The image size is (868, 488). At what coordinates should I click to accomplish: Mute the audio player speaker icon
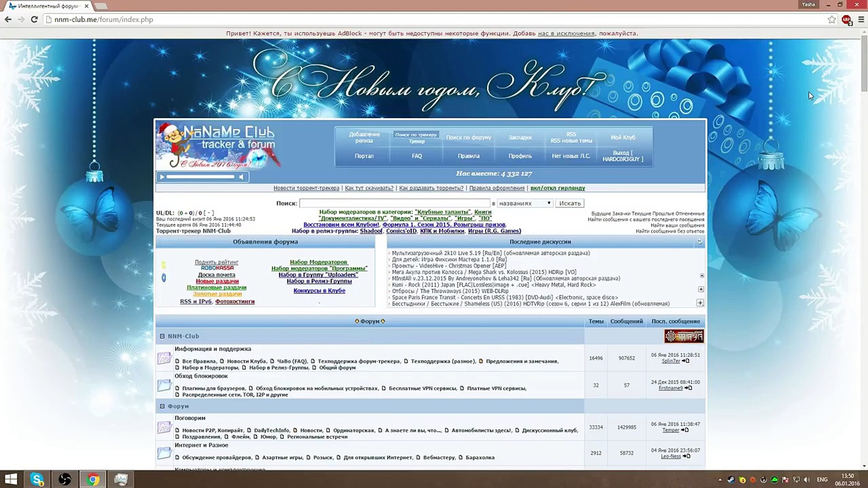pyautogui.click(x=241, y=177)
